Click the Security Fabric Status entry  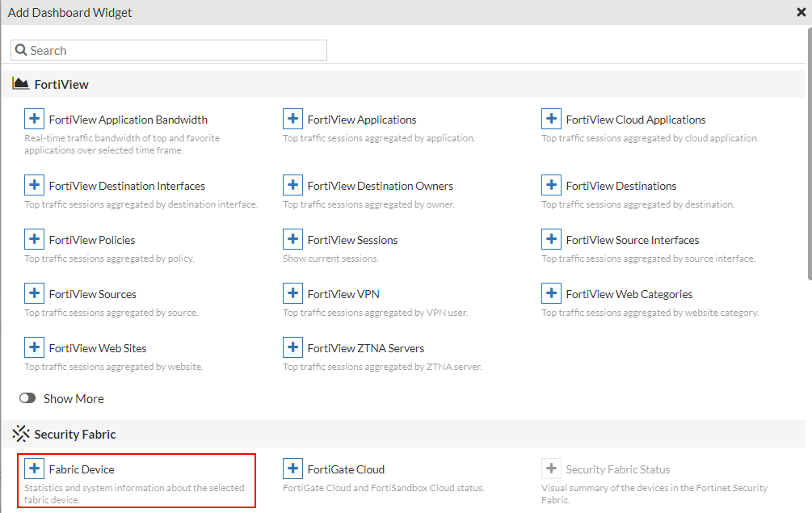617,469
